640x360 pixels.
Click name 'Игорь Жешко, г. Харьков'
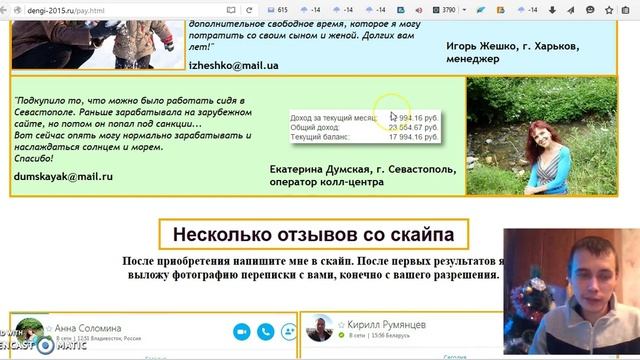(513, 46)
